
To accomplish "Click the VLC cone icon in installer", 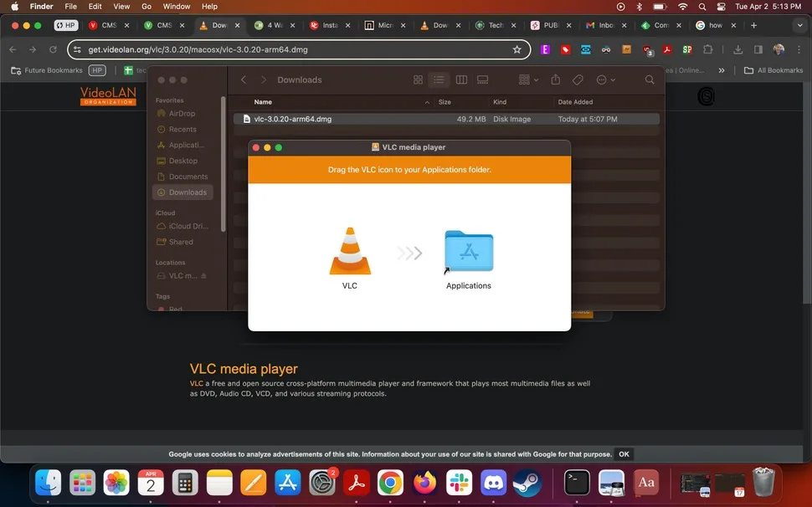I will coord(350,251).
